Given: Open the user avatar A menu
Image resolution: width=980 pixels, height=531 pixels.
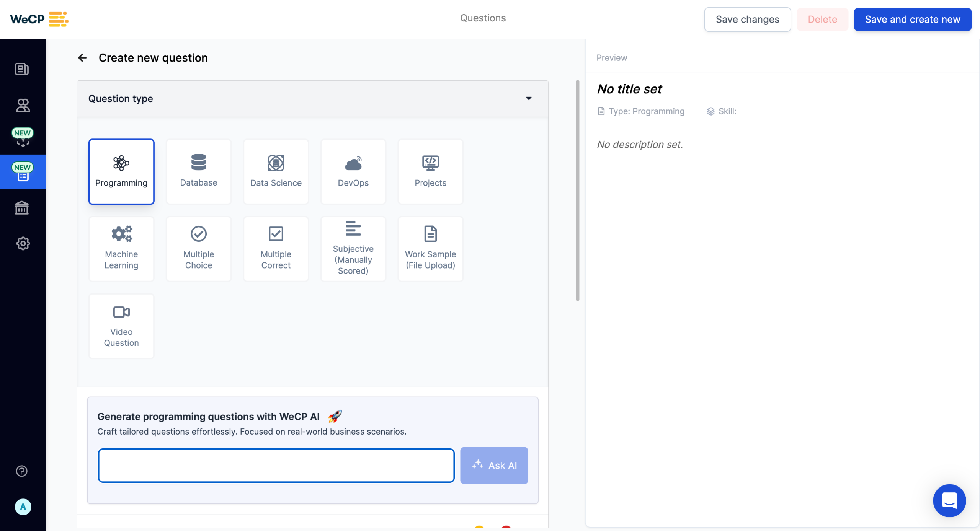Looking at the screenshot, I should (23, 507).
